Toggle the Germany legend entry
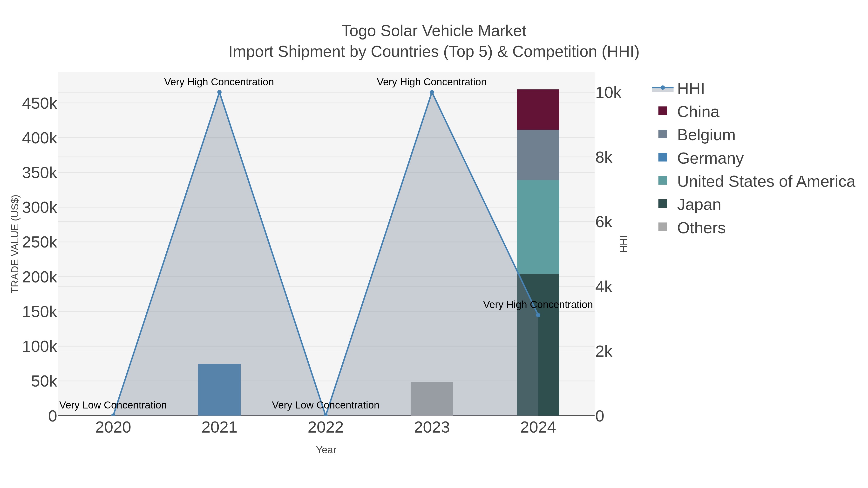This screenshot has height=488, width=868. [x=700, y=158]
